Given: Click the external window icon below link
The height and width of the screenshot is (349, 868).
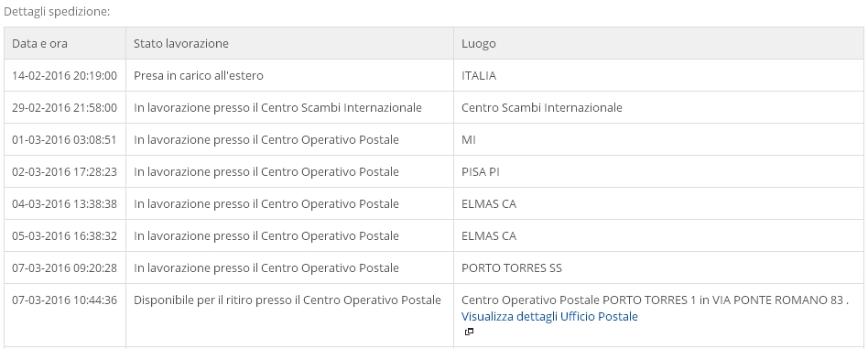Looking at the screenshot, I should (470, 332).
